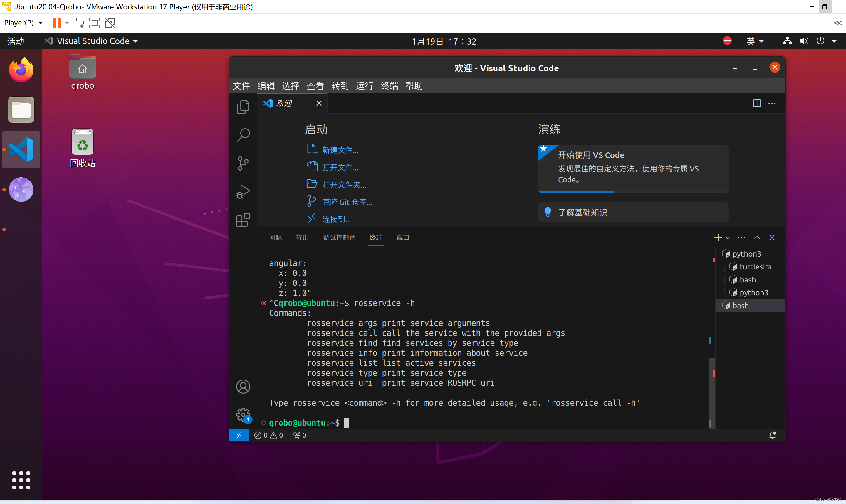Click the network icon in top bar

787,41
